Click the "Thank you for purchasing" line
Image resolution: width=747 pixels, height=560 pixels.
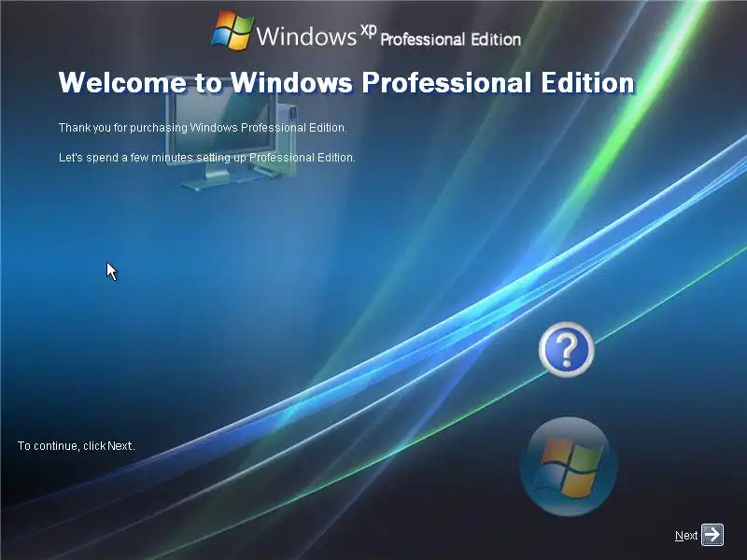pos(203,128)
